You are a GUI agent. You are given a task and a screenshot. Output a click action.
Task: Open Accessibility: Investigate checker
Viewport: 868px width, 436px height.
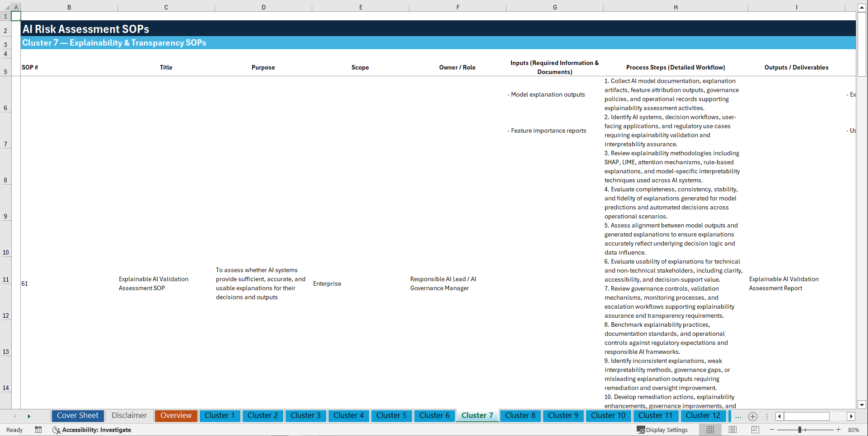coord(92,430)
